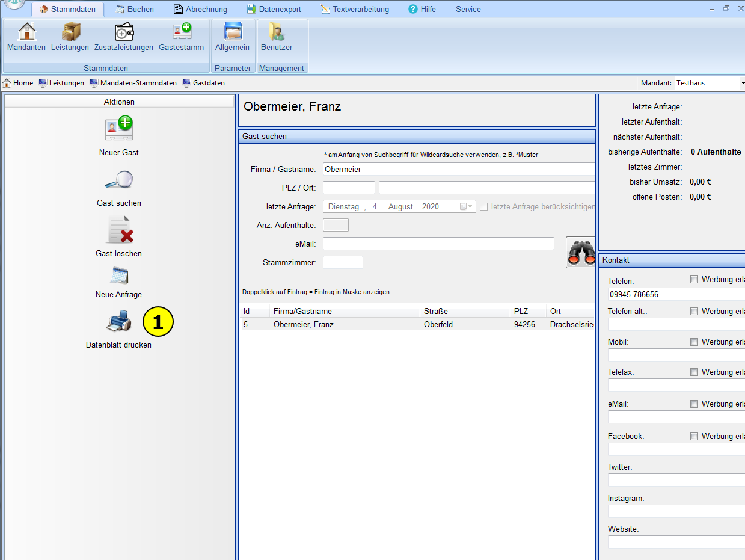Go to Home in the breadcrumb bar
Screen dimensions: 745x560
tap(18, 83)
